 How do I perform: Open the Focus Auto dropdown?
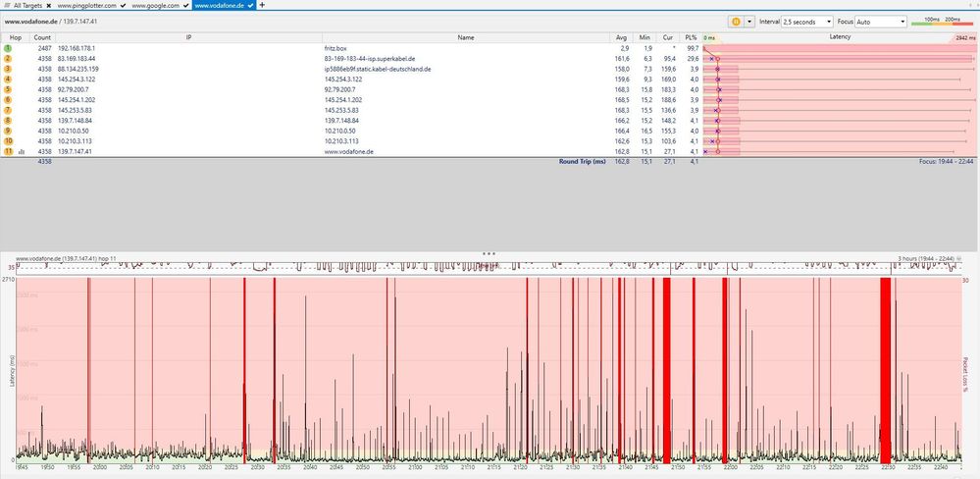(x=881, y=22)
